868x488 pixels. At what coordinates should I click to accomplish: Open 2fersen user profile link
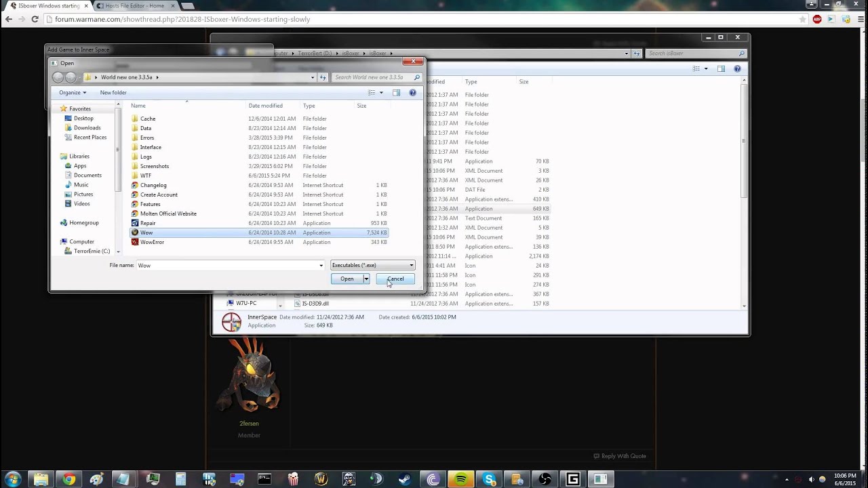click(249, 424)
